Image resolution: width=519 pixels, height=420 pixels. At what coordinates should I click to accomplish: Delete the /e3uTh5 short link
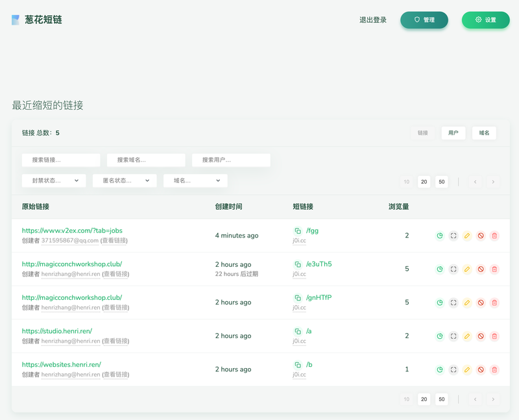click(494, 269)
